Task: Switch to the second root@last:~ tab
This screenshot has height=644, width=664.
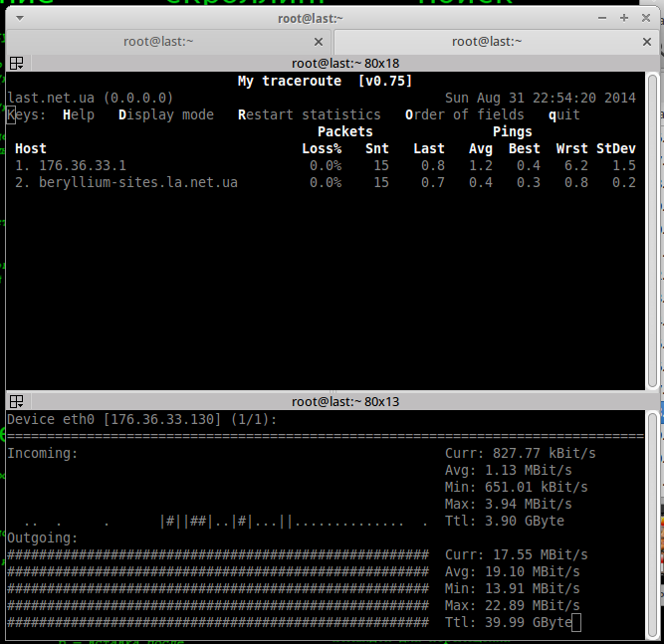Action: pos(486,42)
